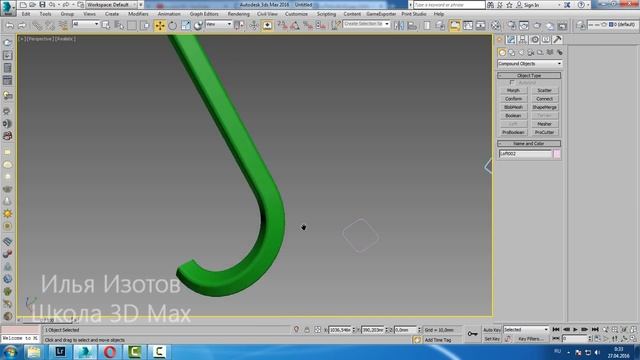Activate the Rotate tool
The image size is (640, 360).
click(x=173, y=25)
